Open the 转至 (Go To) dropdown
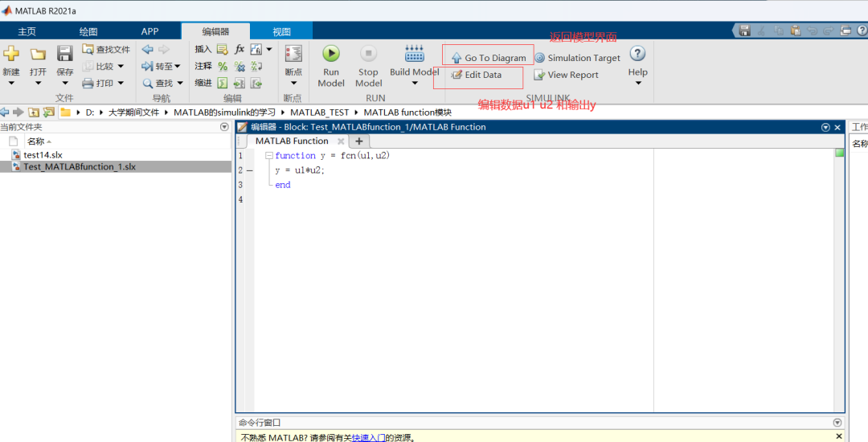The width and height of the screenshot is (868, 442). click(161, 67)
